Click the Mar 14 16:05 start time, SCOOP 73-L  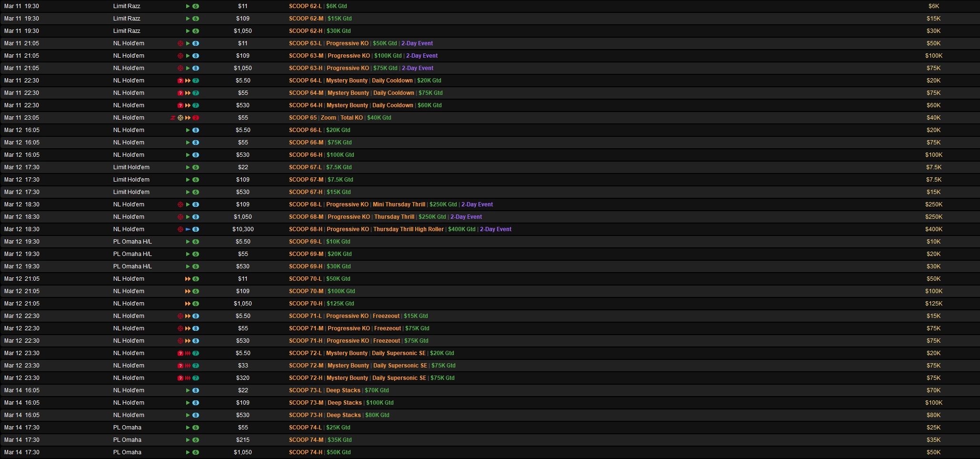point(22,390)
